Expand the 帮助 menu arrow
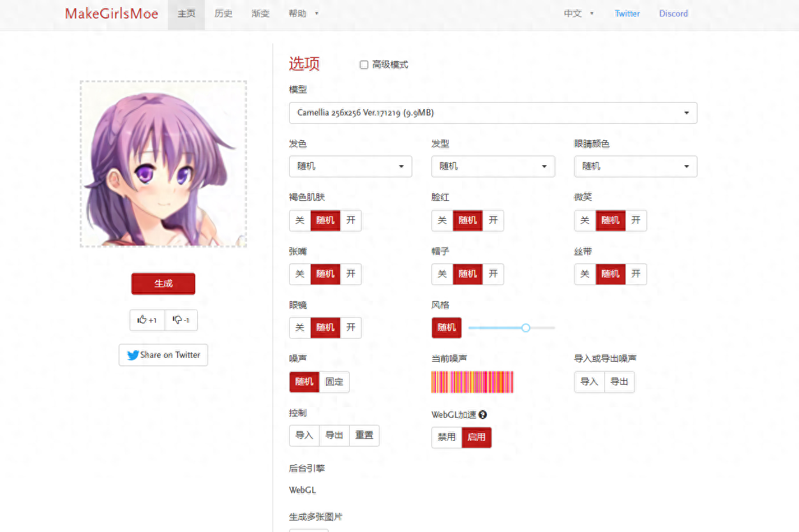The height and width of the screenshot is (532, 799). click(x=317, y=13)
